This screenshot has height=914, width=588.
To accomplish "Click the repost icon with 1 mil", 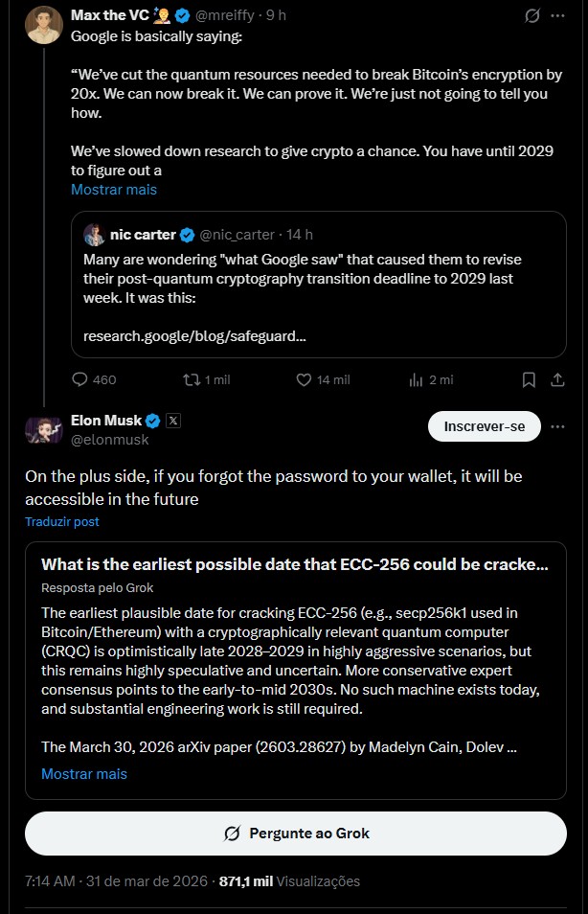I will (191, 379).
